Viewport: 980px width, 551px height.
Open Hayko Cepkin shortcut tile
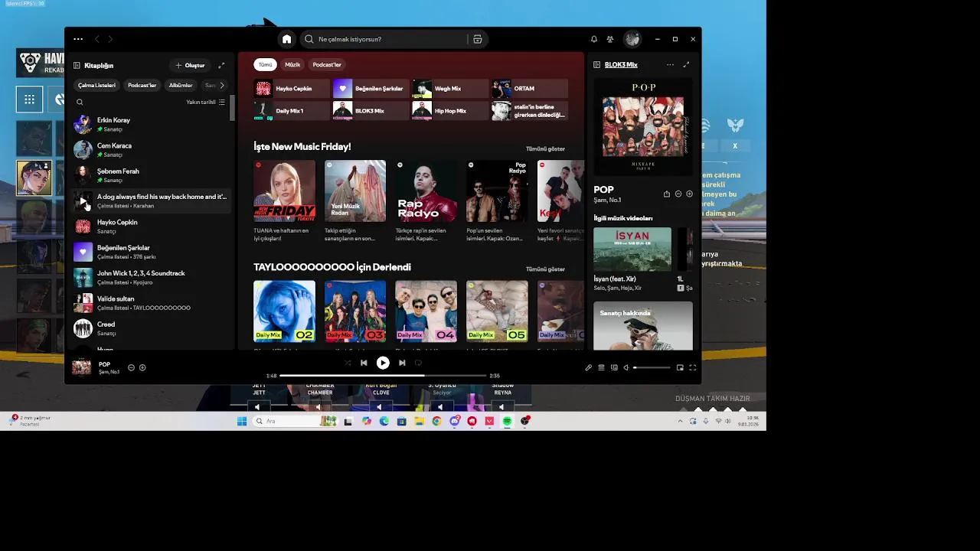(292, 88)
